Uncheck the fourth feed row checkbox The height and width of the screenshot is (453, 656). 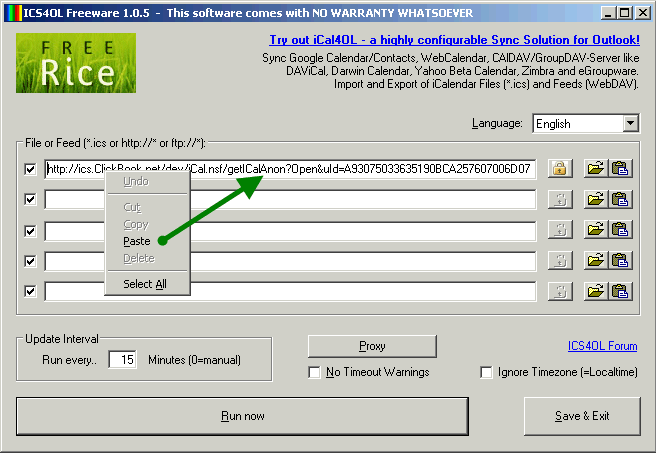[30, 261]
